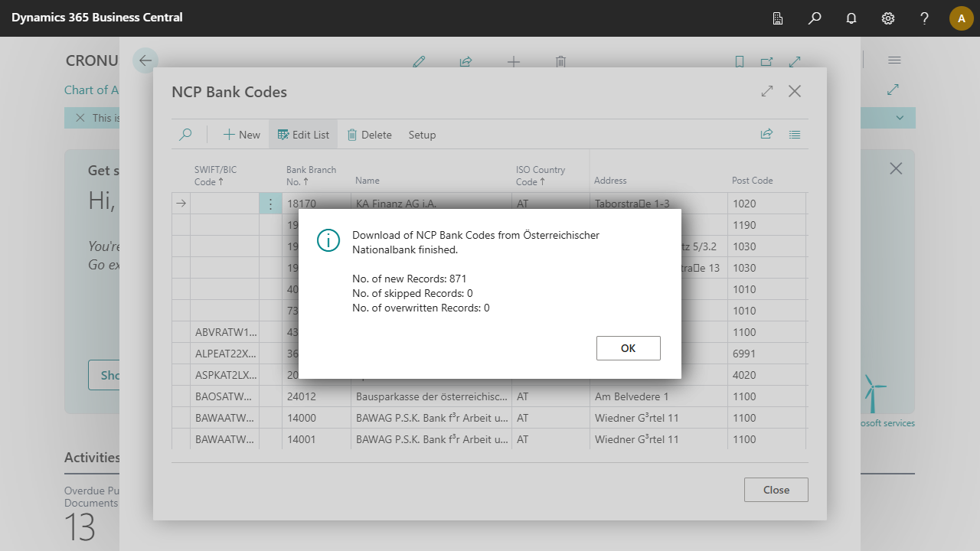
Task: Click the bookmark icon on the card page
Action: (740, 62)
